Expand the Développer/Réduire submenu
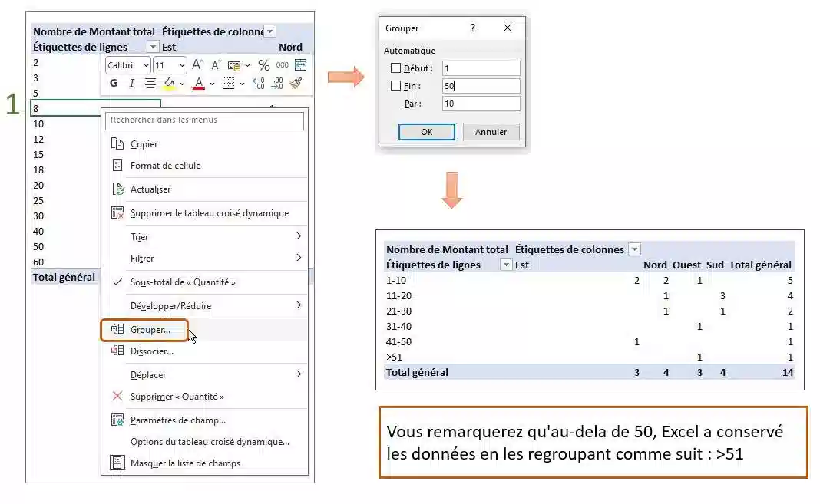This screenshot has height=504, width=820. [x=299, y=305]
